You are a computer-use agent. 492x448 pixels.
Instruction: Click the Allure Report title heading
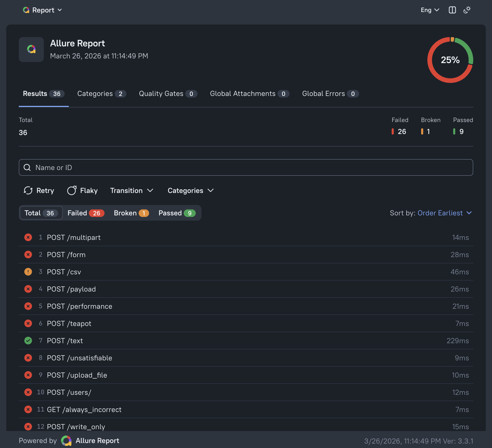(x=77, y=43)
